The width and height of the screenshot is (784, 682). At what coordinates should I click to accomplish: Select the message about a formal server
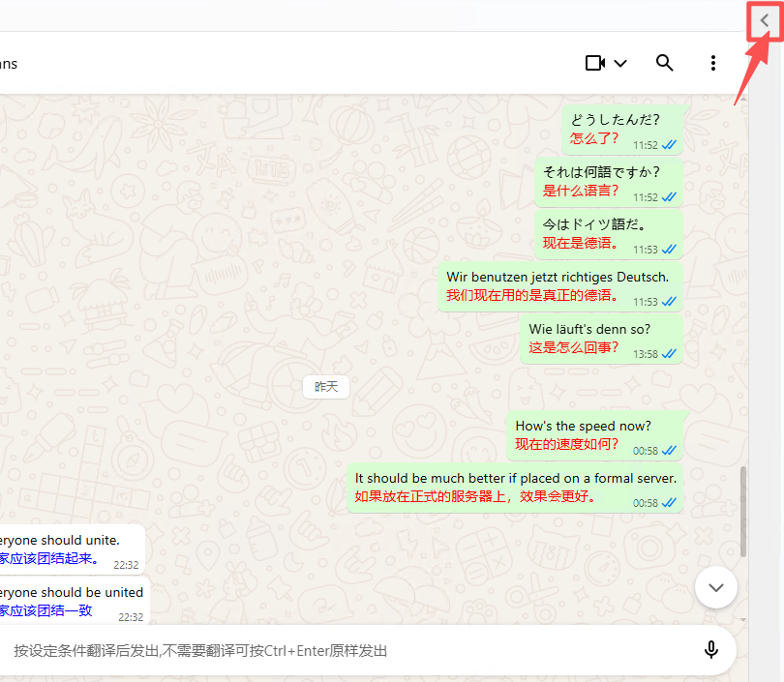[x=515, y=478]
